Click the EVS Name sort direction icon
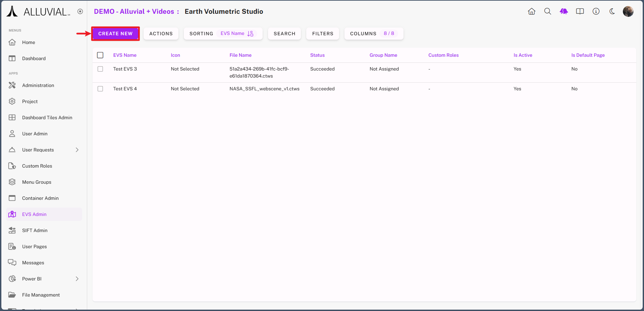644x311 pixels. 251,34
